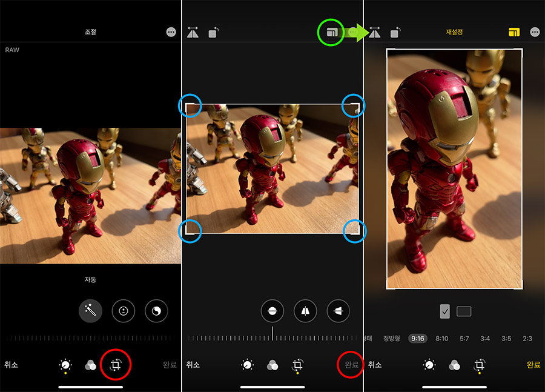The width and height of the screenshot is (545, 392).
Task: Tap the cropped portrait photo on third screen
Action: click(455, 169)
